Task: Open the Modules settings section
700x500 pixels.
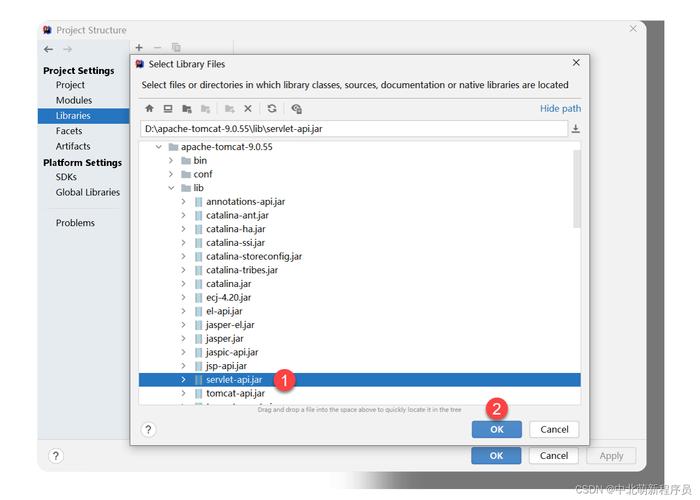Action: pos(74,100)
